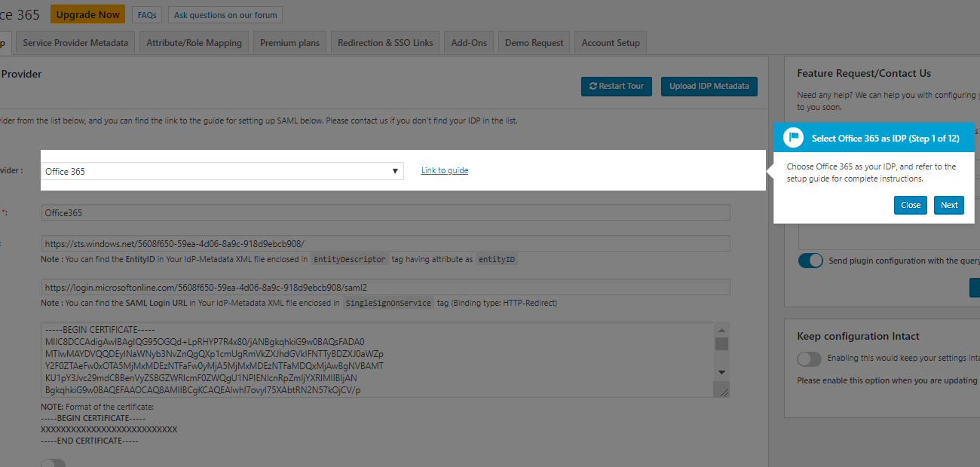Screen dimensions: 980x467
Task: Open the Add-Ons tab
Action: pos(468,41)
